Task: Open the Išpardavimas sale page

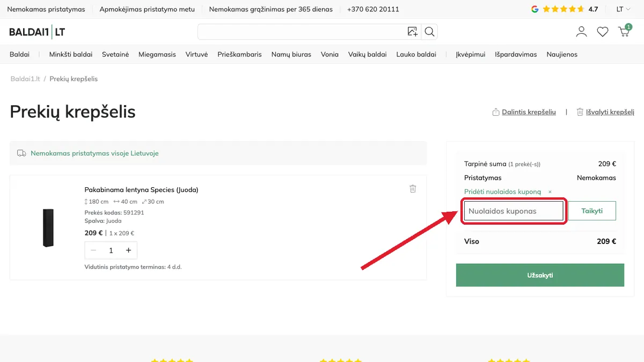Action: tap(516, 54)
